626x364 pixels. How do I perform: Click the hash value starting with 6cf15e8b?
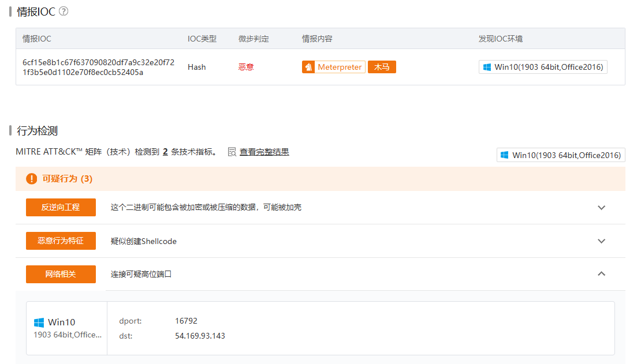pos(98,67)
